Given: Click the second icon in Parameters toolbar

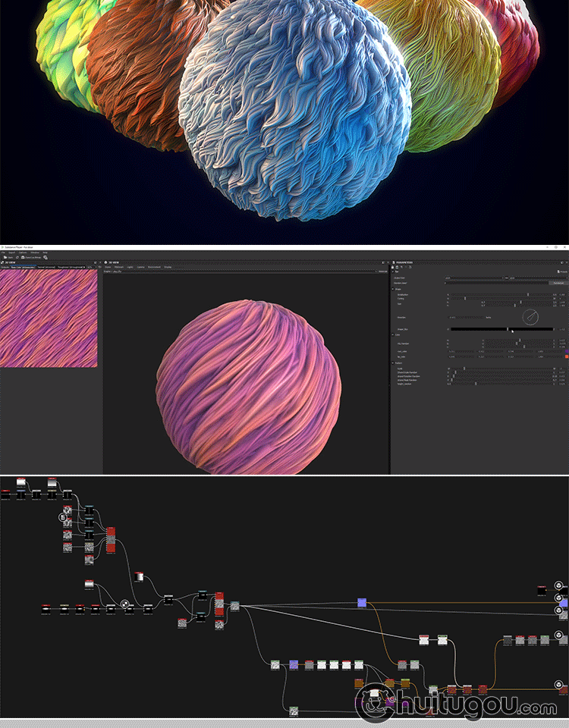Looking at the screenshot, I should coord(397,267).
